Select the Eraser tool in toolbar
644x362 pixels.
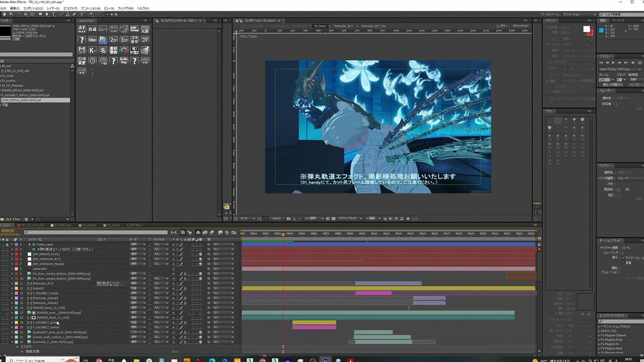[74, 14]
